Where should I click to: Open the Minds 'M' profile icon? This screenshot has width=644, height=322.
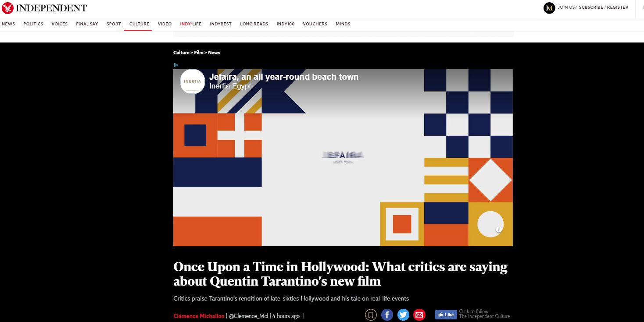point(549,8)
